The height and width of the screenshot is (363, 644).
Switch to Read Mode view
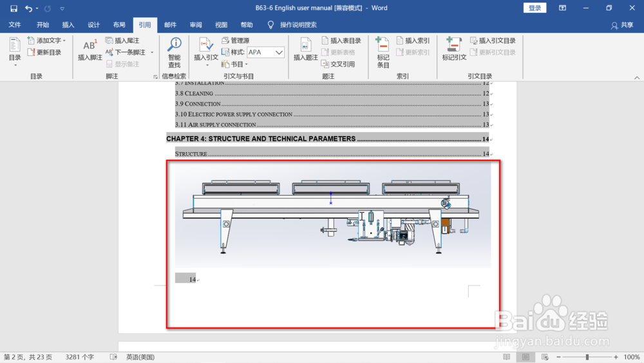pyautogui.click(x=506, y=357)
